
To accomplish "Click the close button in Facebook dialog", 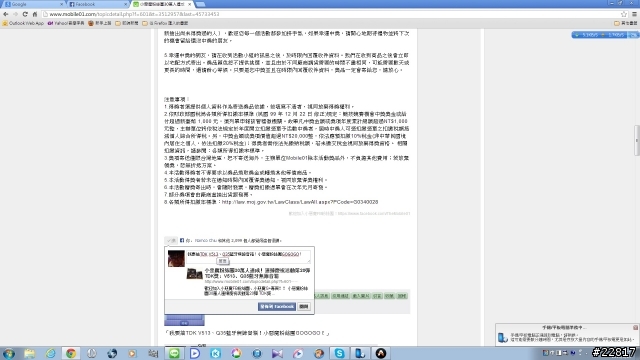I will click(x=304, y=307).
